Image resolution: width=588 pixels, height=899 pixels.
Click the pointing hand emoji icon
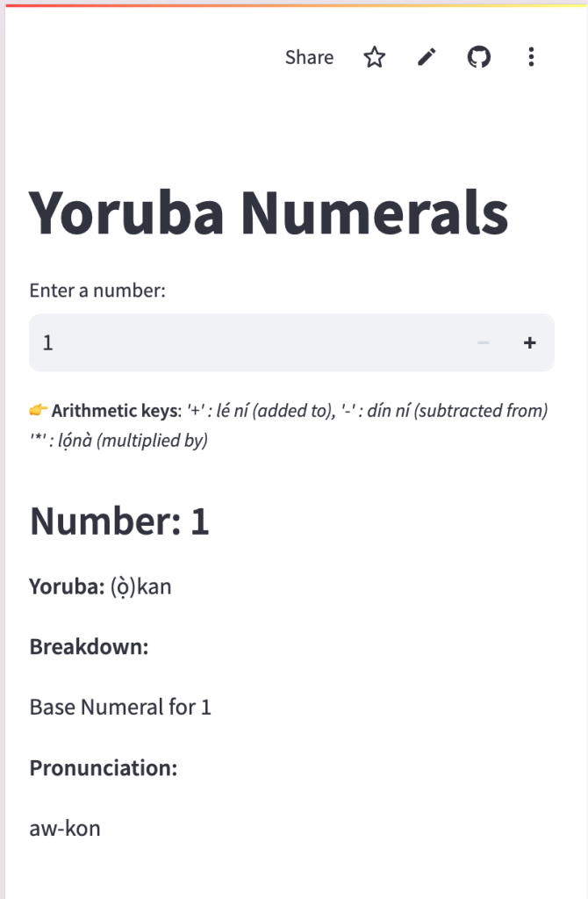pos(38,411)
